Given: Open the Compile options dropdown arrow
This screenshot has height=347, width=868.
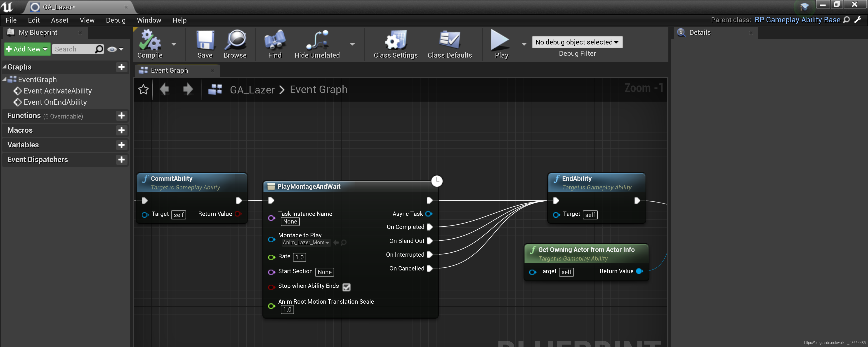Looking at the screenshot, I should pos(174,44).
